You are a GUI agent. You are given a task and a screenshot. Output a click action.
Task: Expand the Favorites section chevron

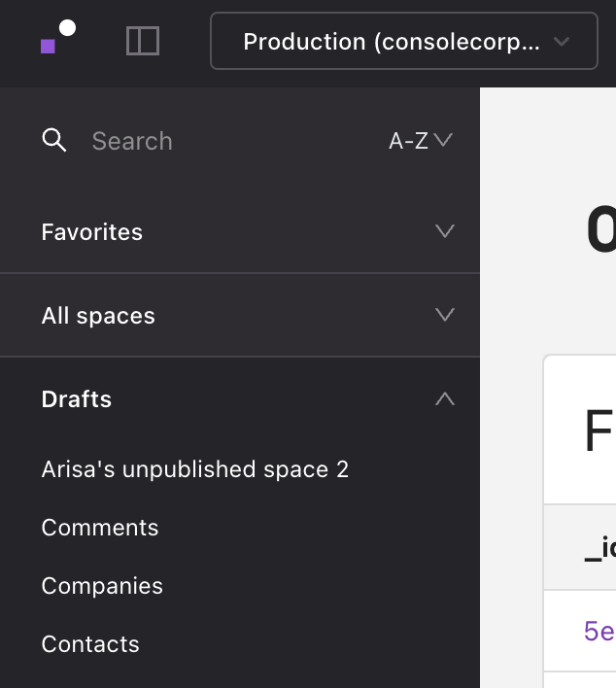point(445,231)
